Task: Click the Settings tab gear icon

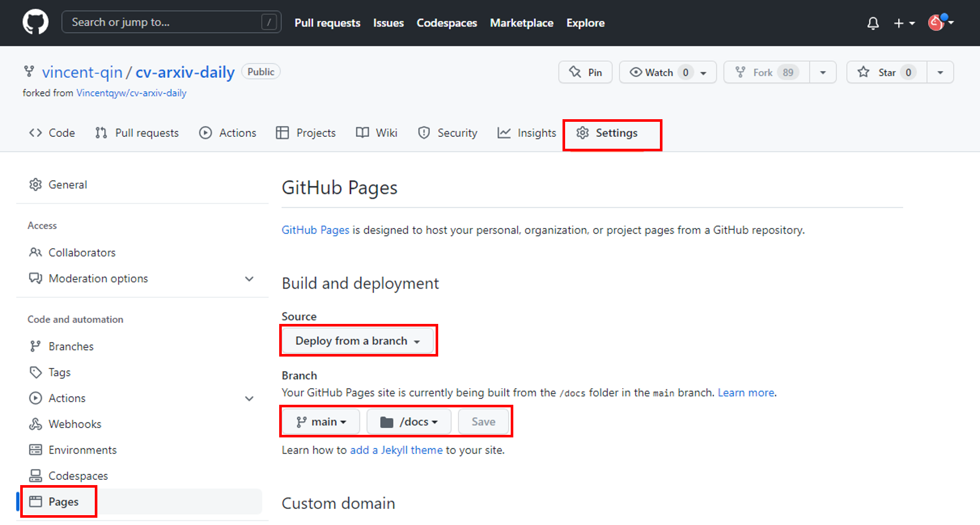Action: point(583,133)
